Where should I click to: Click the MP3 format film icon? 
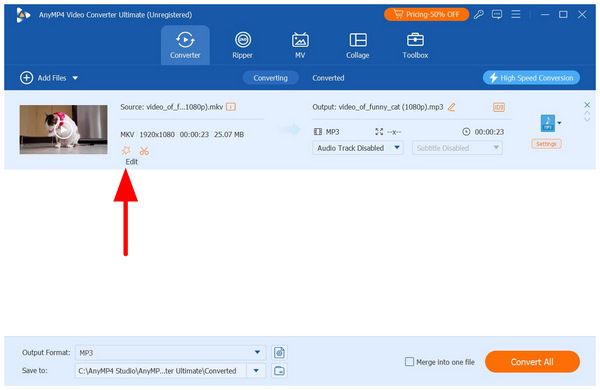click(x=318, y=132)
